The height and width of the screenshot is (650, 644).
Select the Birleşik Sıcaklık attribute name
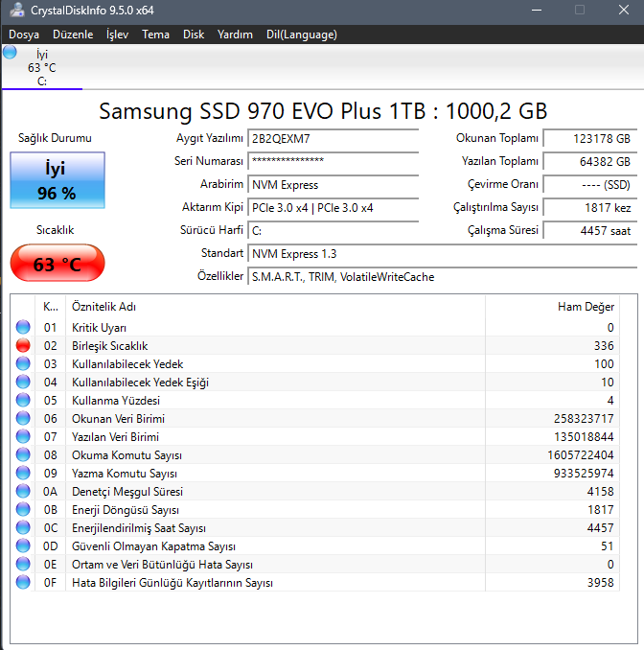[110, 346]
